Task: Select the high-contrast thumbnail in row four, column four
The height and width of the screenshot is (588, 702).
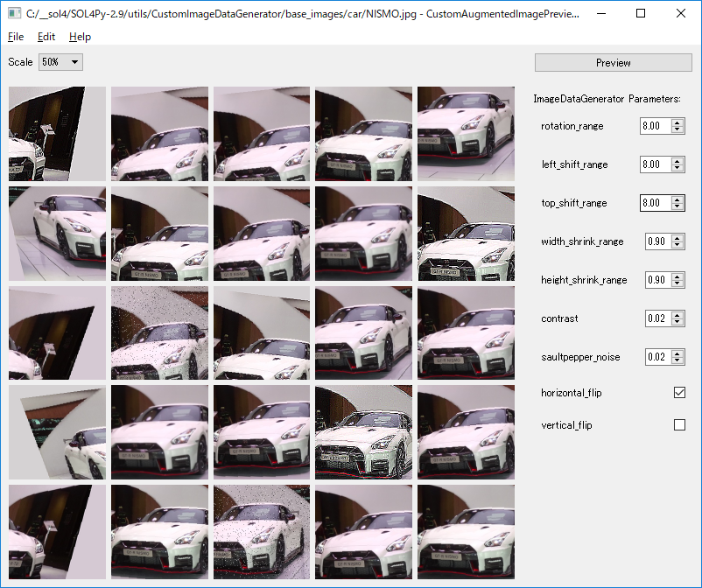Action: tap(363, 433)
